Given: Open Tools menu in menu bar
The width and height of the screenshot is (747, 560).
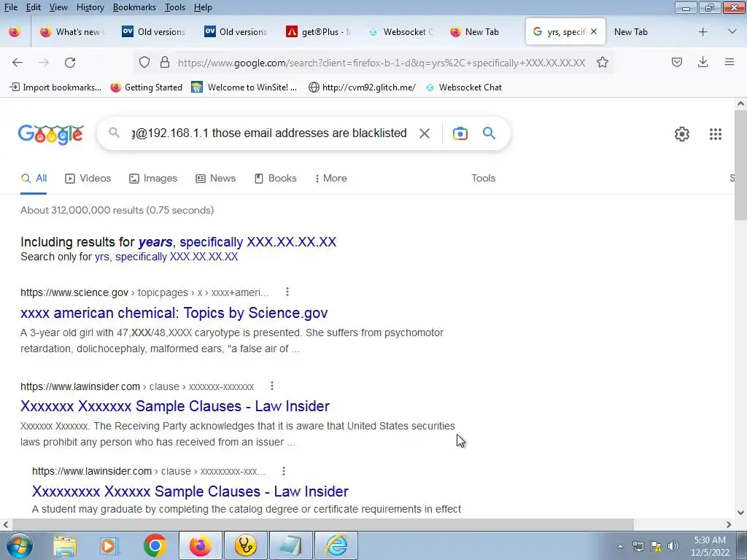Looking at the screenshot, I should click(175, 7).
